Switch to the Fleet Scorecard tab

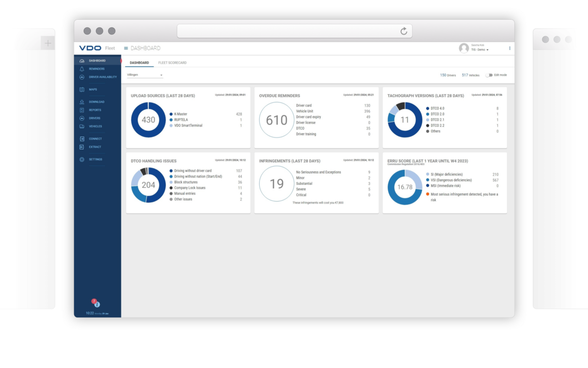(172, 63)
